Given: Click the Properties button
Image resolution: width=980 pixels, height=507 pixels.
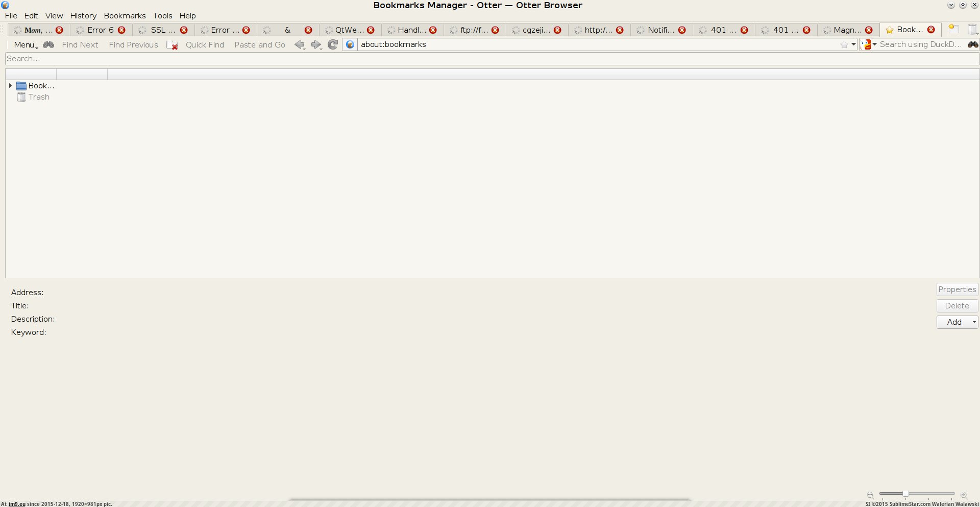Looking at the screenshot, I should 957,289.
